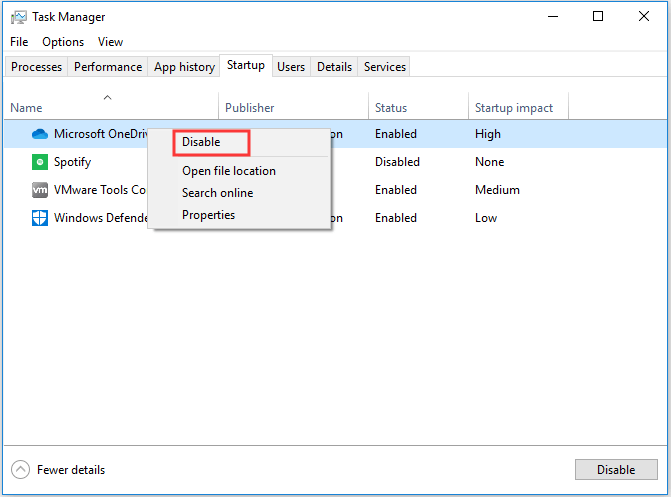The image size is (671, 497).
Task: Collapse view with Fewer details arrow icon
Action: point(21,470)
